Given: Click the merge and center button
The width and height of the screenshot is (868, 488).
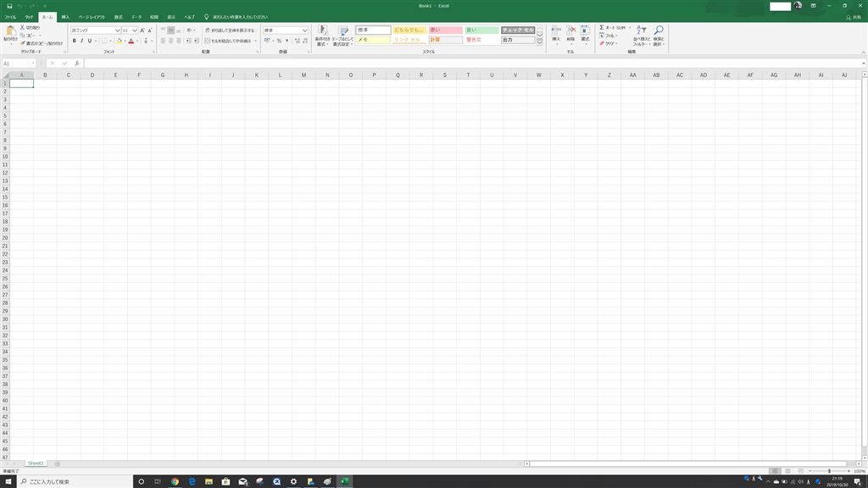Looking at the screenshot, I should pyautogui.click(x=227, y=41).
